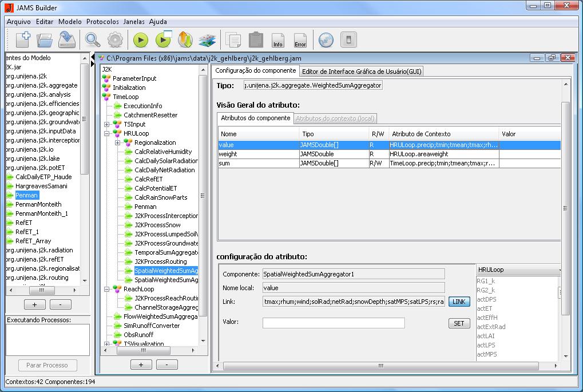The height and width of the screenshot is (392, 583).
Task: Switch to Editor de Interface Gráfica tab
Action: click(362, 71)
